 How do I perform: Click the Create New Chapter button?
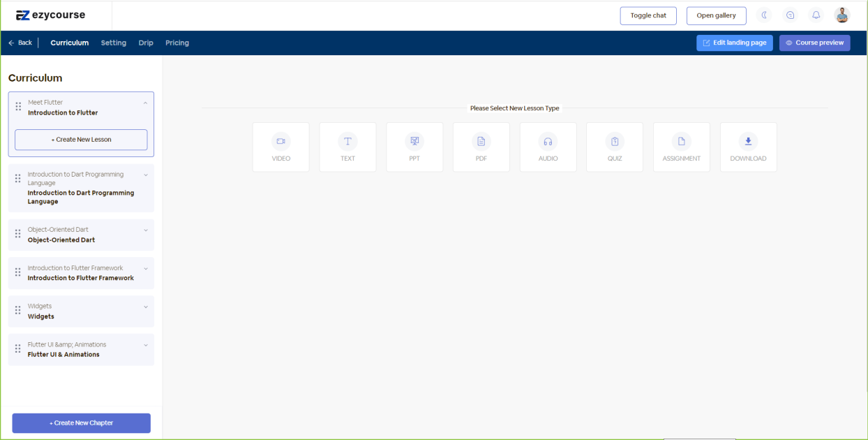81,423
